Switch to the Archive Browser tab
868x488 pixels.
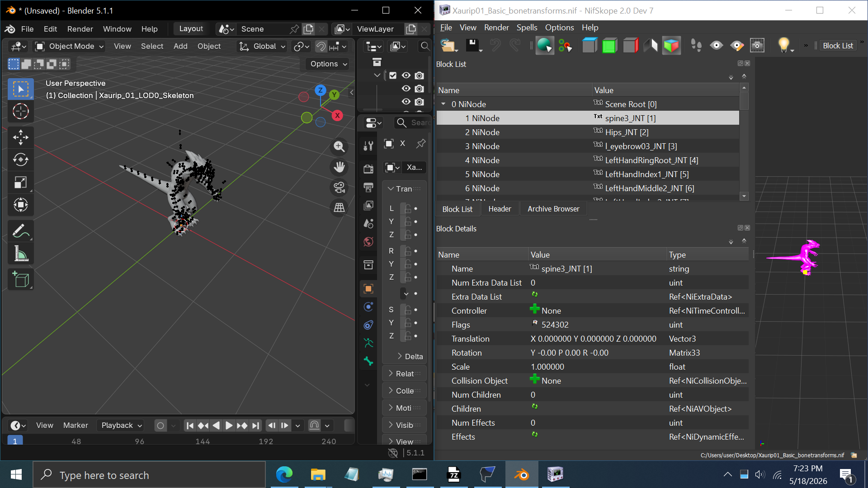click(553, 209)
